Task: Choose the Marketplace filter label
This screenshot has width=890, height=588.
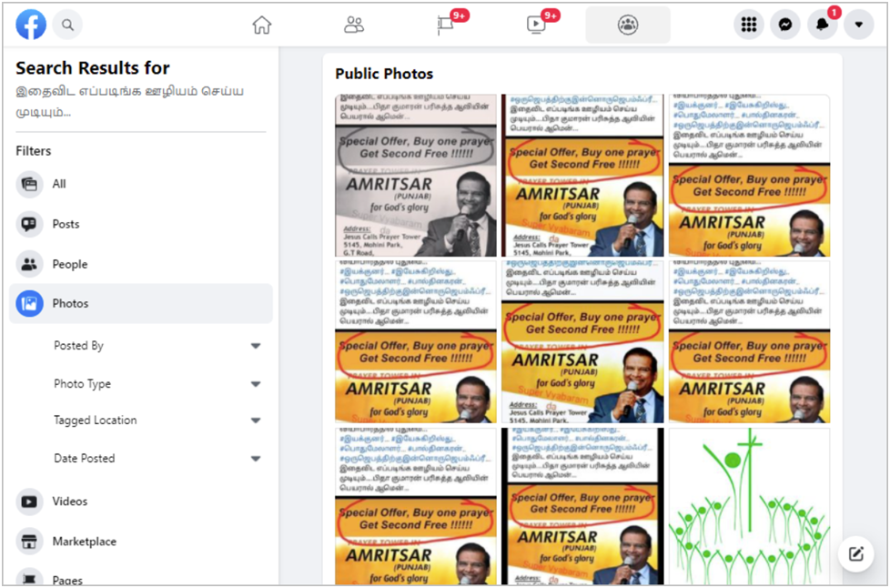Action: pyautogui.click(x=84, y=542)
